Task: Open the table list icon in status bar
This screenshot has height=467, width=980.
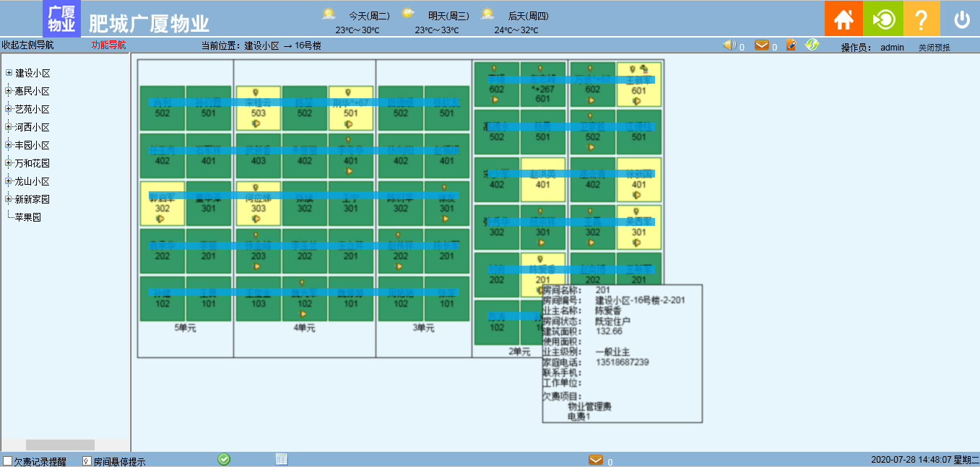Action: [282, 459]
